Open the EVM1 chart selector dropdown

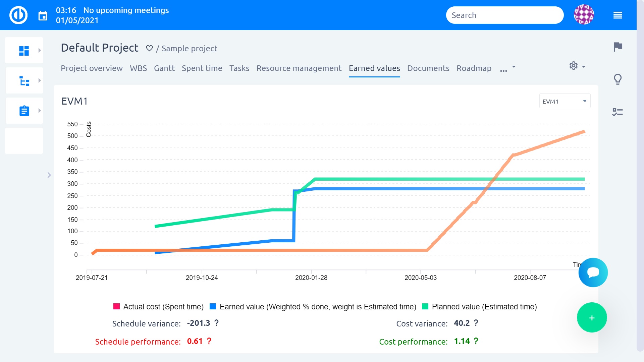565,101
